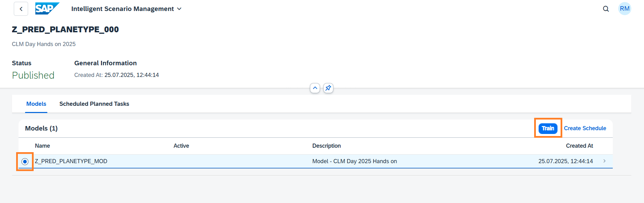Click the Name column header

click(42, 146)
